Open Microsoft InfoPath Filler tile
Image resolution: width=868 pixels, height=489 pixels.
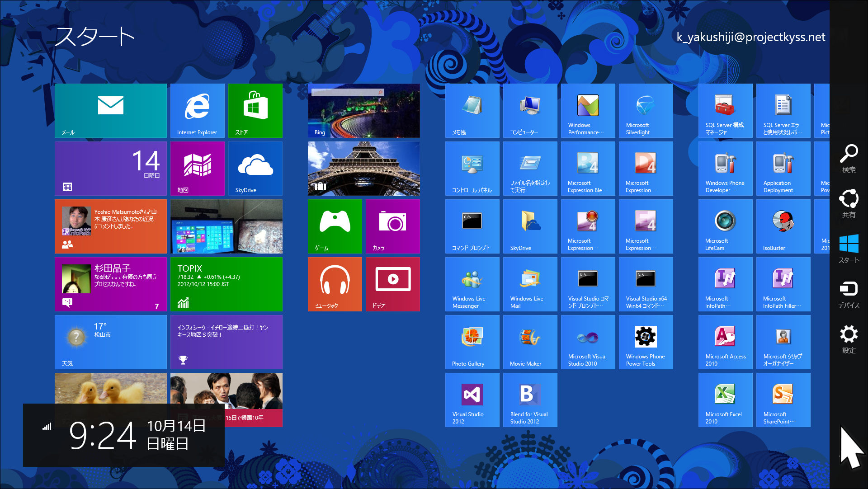pyautogui.click(x=783, y=284)
